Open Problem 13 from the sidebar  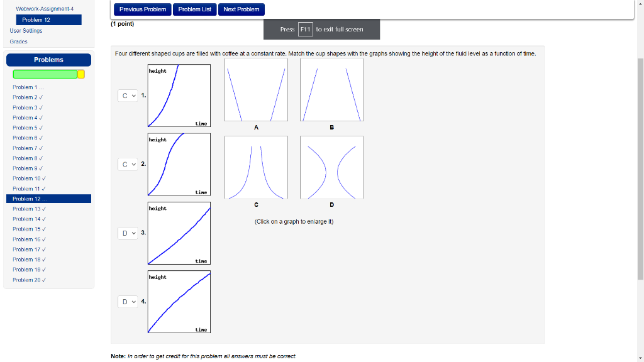tap(28, 208)
